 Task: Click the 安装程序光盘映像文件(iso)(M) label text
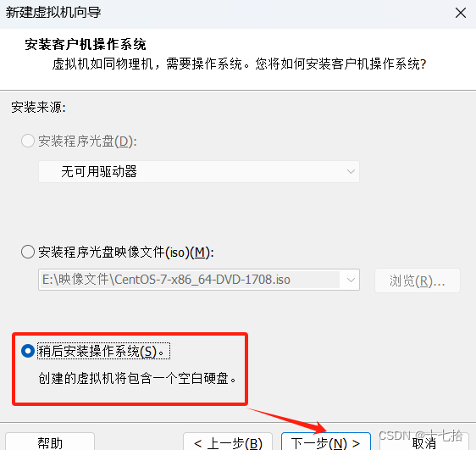(x=126, y=252)
